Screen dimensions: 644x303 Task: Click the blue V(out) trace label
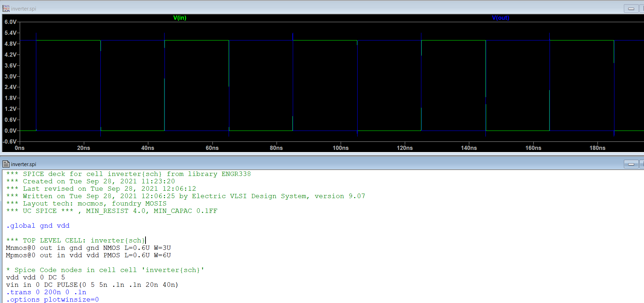tap(500, 18)
